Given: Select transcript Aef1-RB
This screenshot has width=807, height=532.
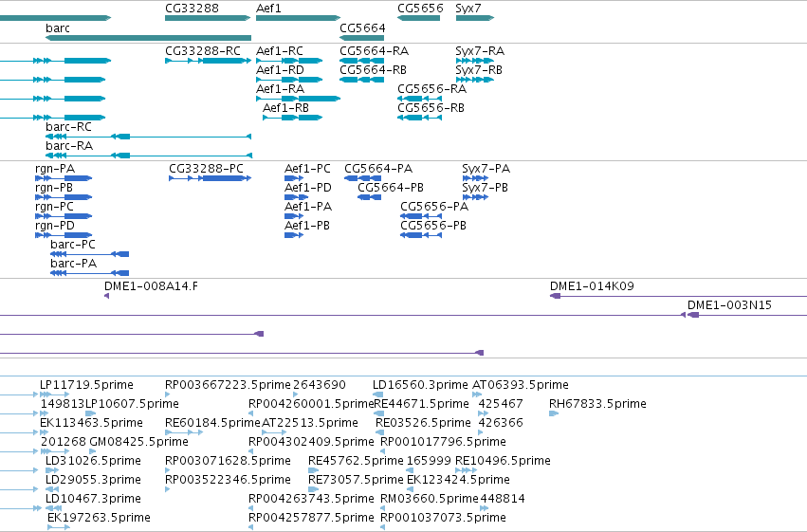Looking at the screenshot, I should pos(285,108).
